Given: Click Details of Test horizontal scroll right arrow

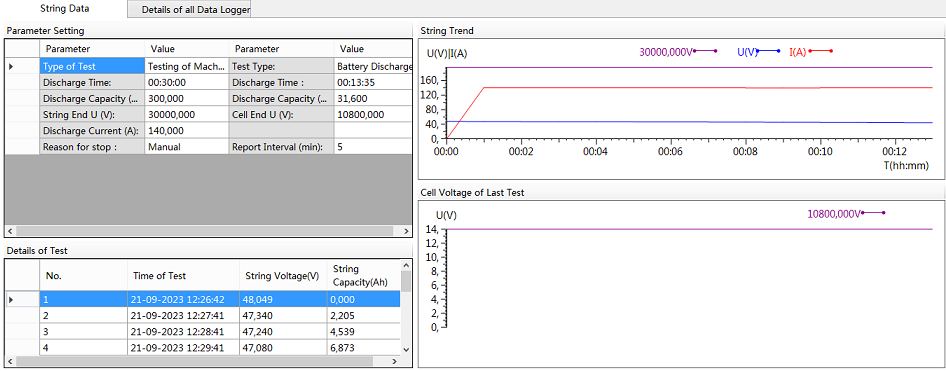Looking at the screenshot, I should pyautogui.click(x=395, y=361).
